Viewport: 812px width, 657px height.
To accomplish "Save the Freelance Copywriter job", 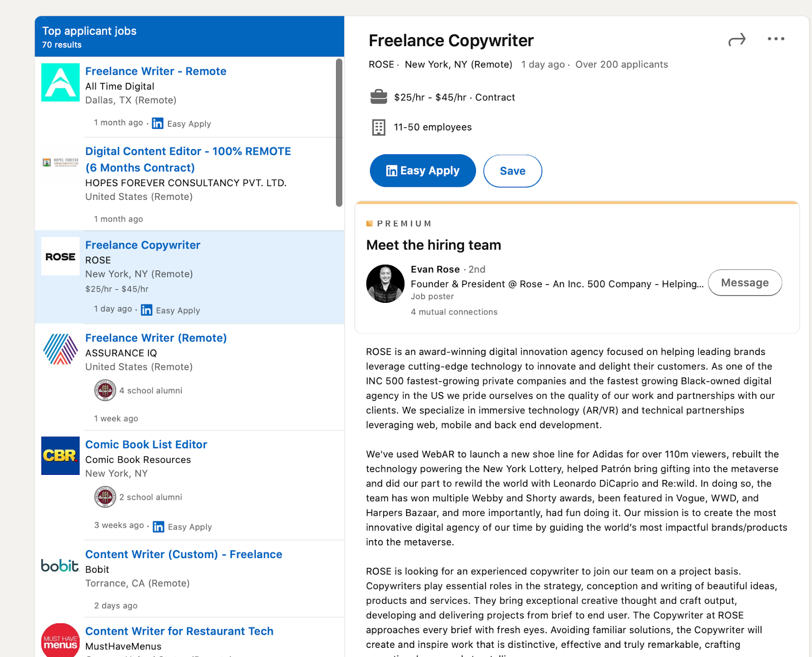I will click(x=513, y=171).
